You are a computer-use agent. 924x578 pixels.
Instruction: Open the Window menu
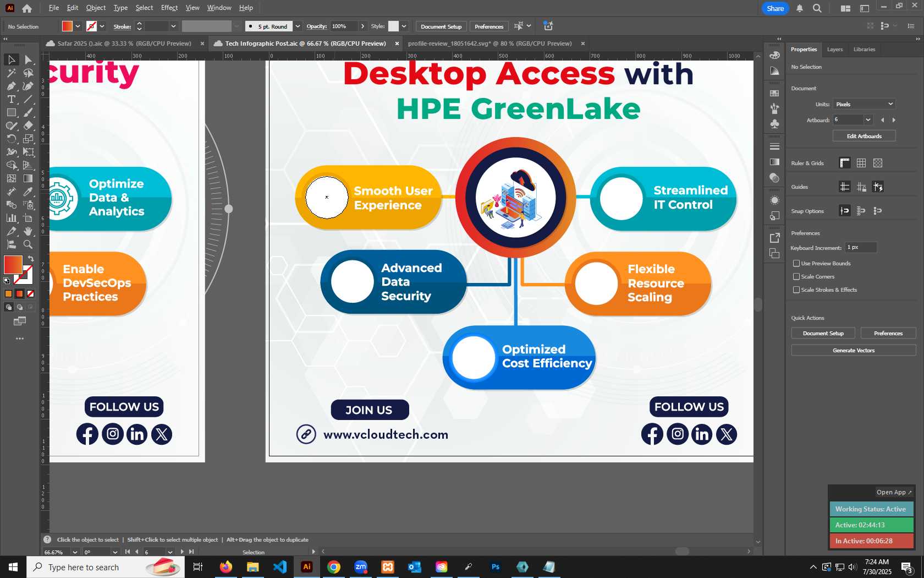219,8
